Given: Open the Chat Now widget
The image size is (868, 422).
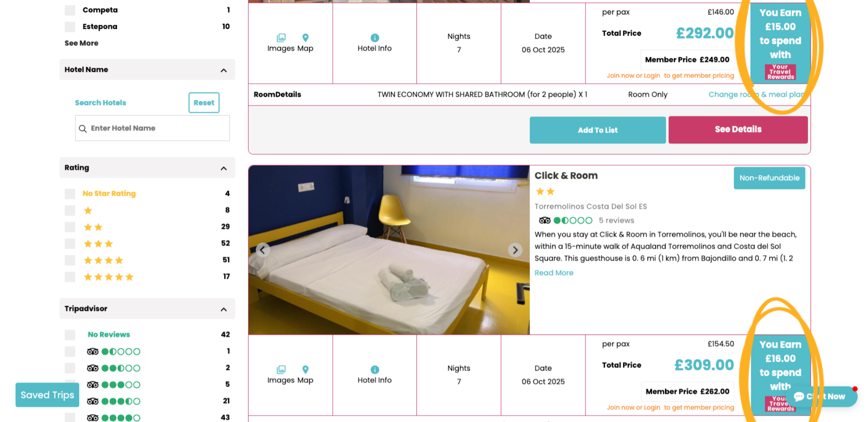Looking at the screenshot, I should point(824,396).
